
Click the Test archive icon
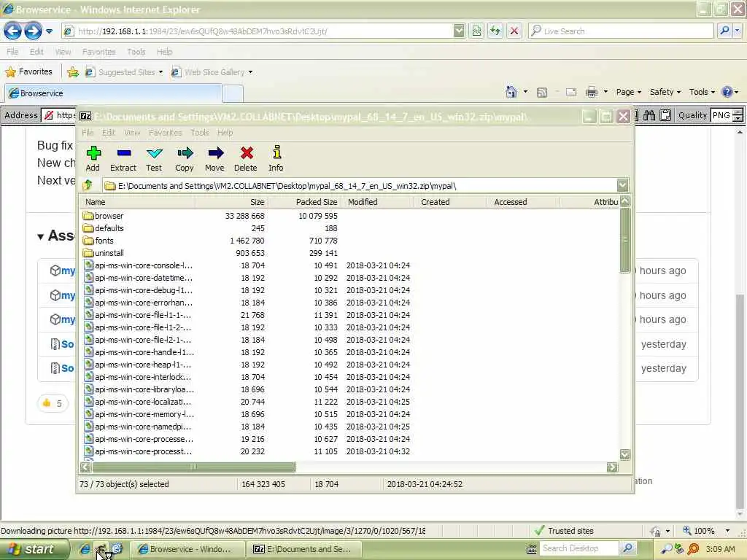[x=154, y=158]
